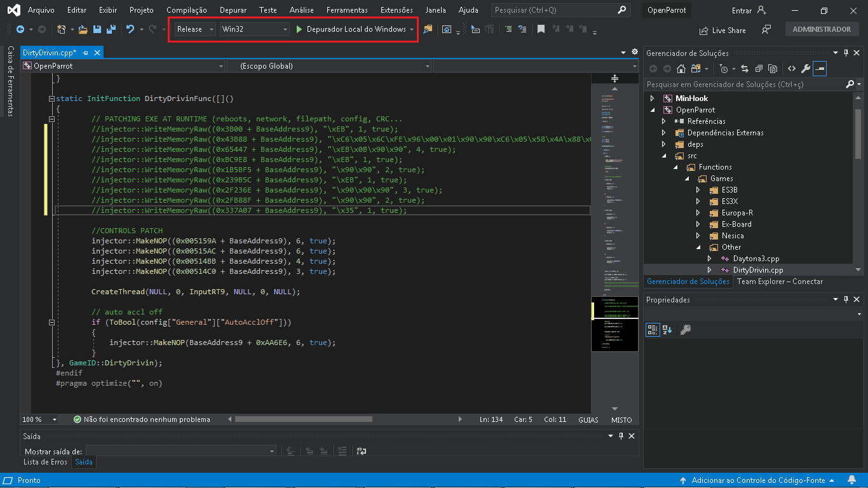
Task: Open Caixa de Ferramentas side tab
Action: click(x=11, y=81)
